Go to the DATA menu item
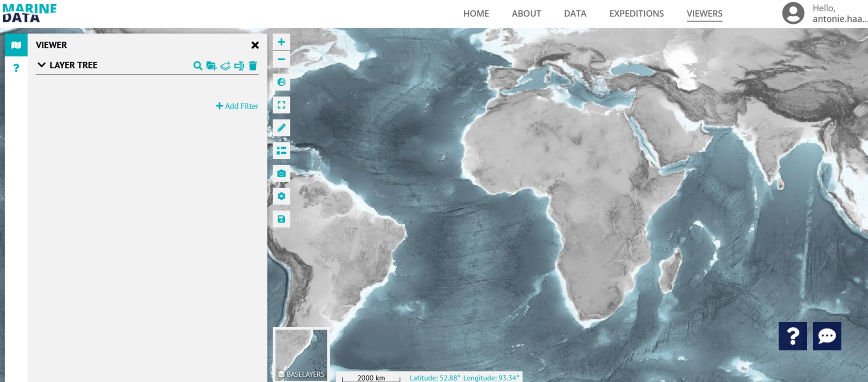Screen dimensions: 868x382 (575, 14)
